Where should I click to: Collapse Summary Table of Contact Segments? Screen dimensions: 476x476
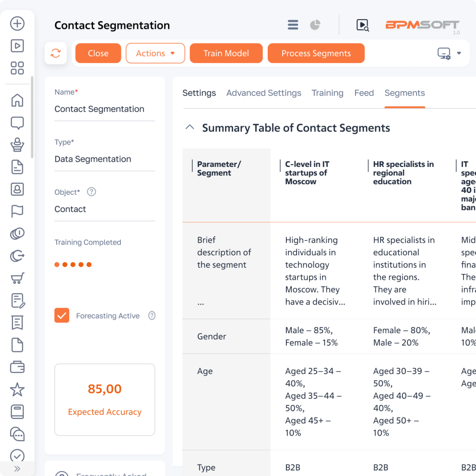(190, 127)
